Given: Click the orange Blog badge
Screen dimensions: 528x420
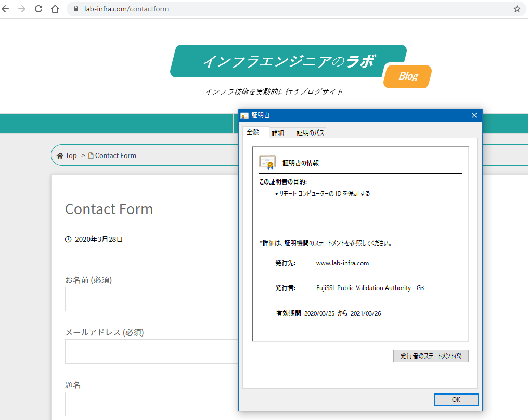Looking at the screenshot, I should pos(408,76).
